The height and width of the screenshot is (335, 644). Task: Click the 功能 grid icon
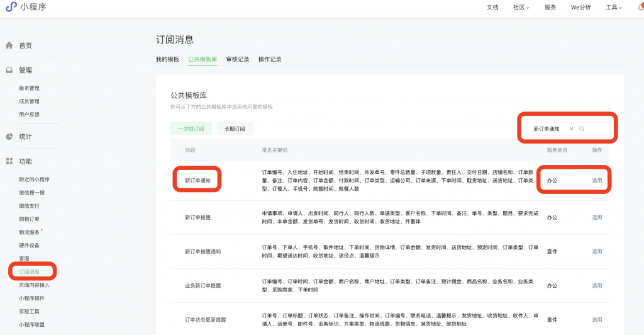[x=9, y=161]
